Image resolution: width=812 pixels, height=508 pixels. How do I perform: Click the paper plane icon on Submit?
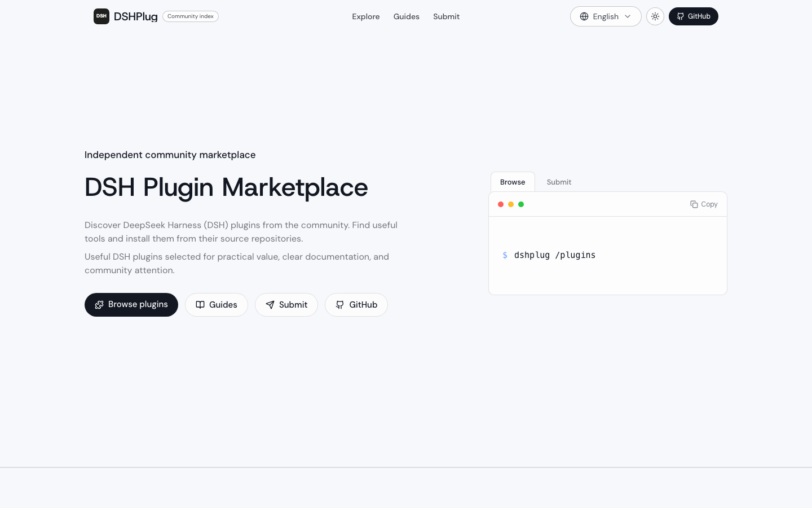[x=270, y=305]
